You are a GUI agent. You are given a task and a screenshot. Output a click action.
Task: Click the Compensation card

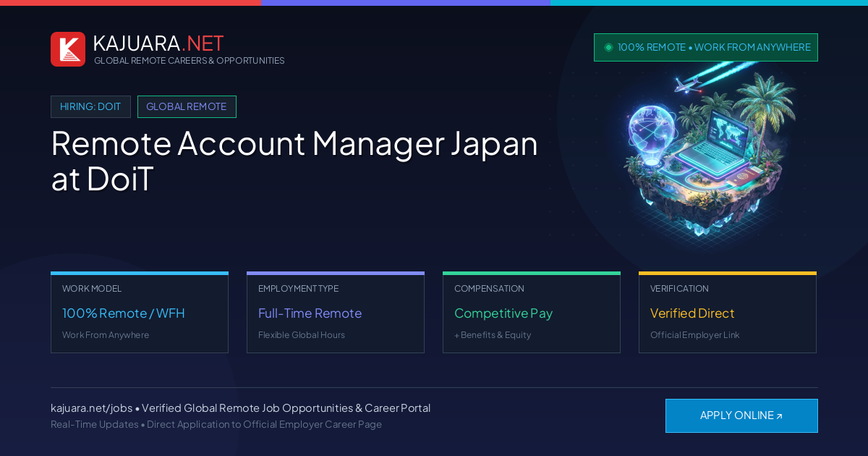pos(532,313)
